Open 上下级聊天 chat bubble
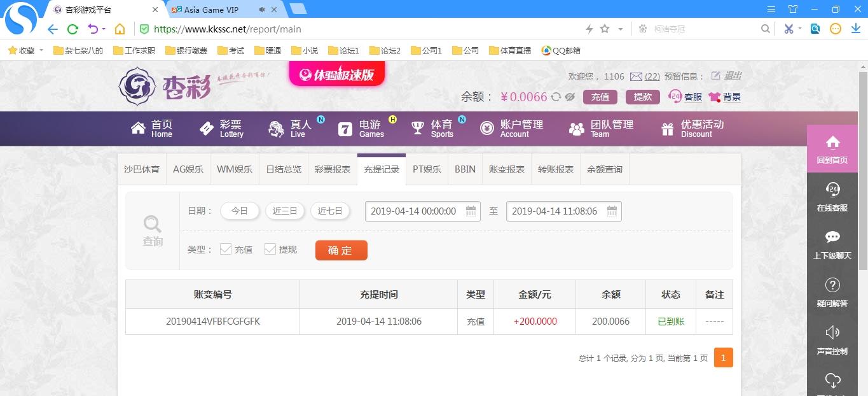The height and width of the screenshot is (396, 868). click(x=832, y=244)
